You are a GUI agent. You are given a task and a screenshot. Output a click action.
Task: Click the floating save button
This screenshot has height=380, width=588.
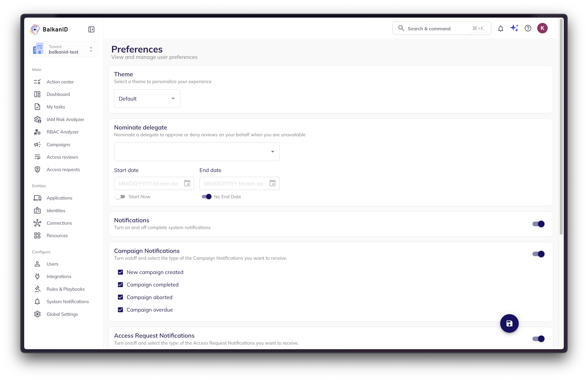(509, 324)
